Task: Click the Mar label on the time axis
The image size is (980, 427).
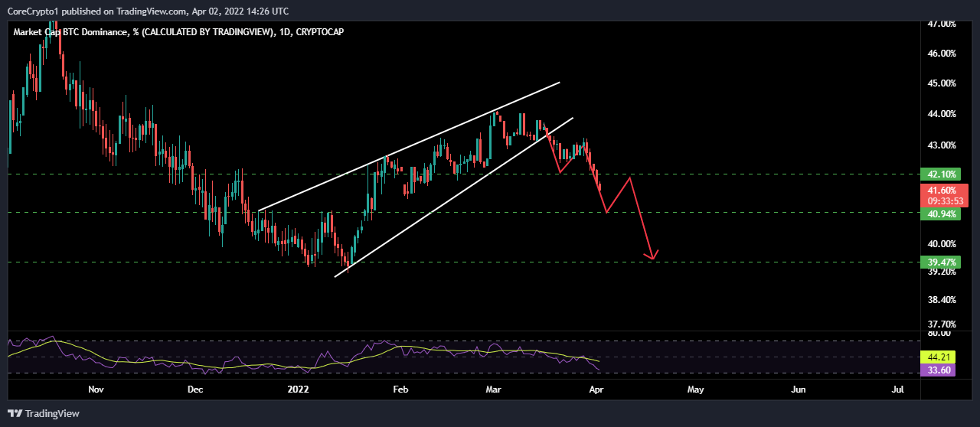Action: point(493,390)
